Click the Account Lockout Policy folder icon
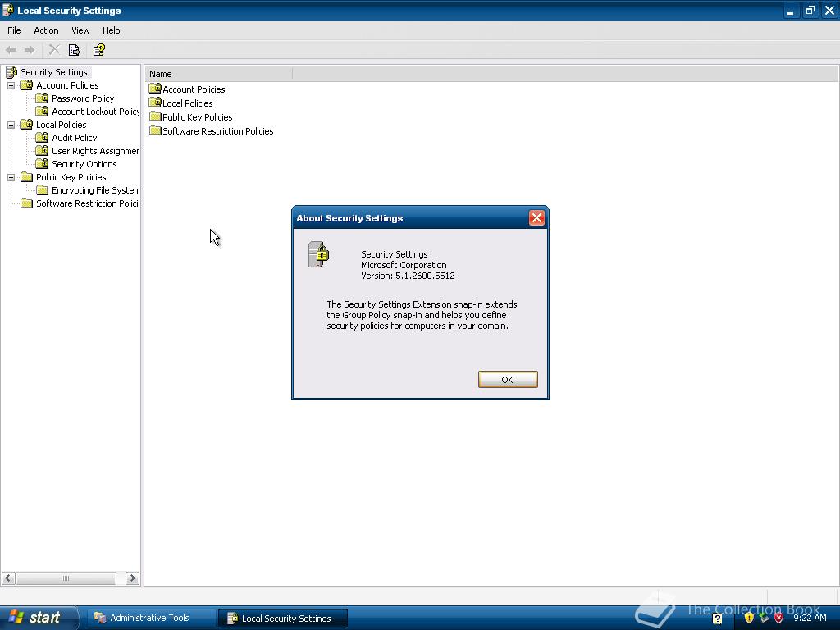Screen dimensions: 840x630 (42, 112)
